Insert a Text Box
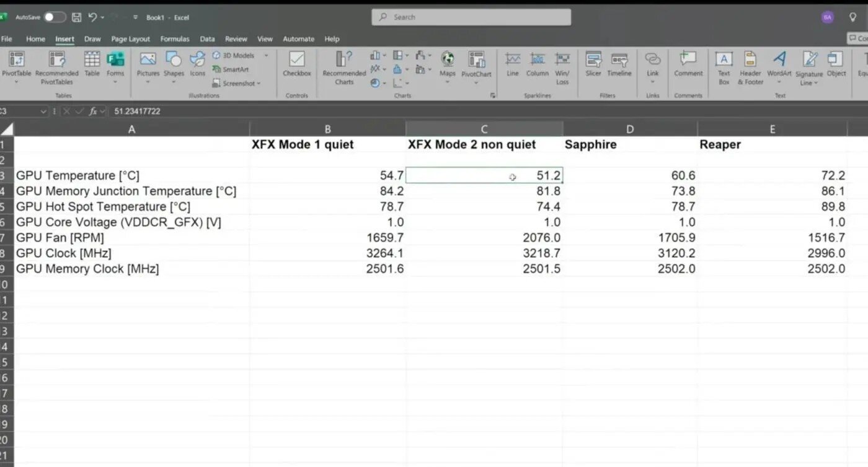Screen dimensions: 868x467 pyautogui.click(x=724, y=68)
